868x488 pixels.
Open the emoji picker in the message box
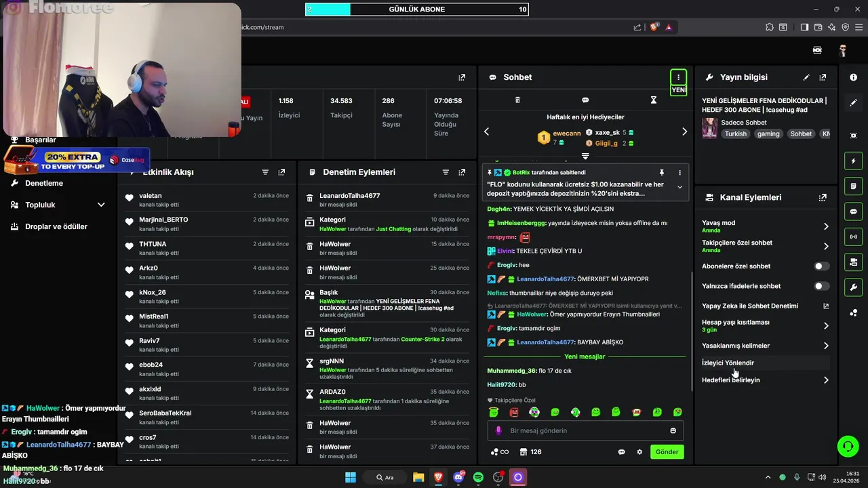(x=673, y=430)
